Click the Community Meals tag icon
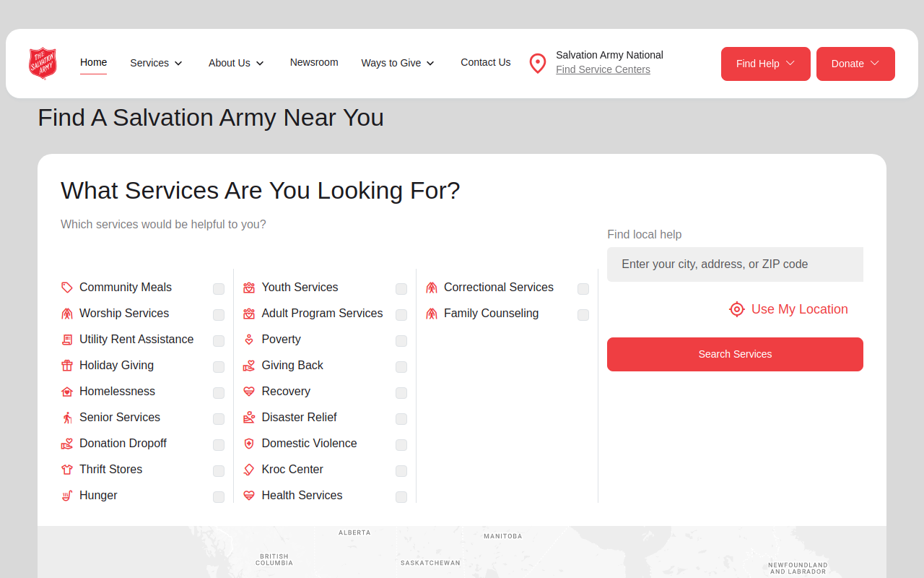 67,288
